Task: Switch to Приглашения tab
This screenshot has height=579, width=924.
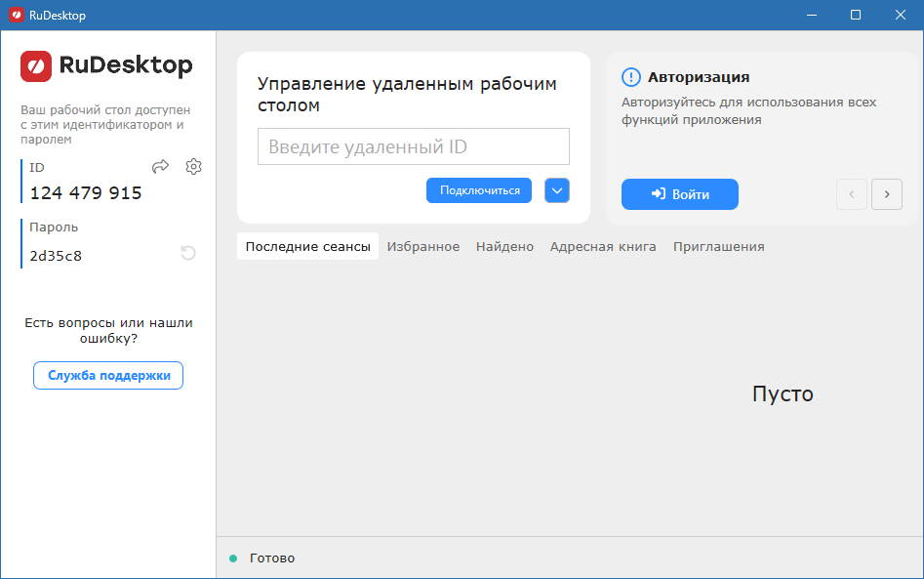Action: tap(718, 246)
